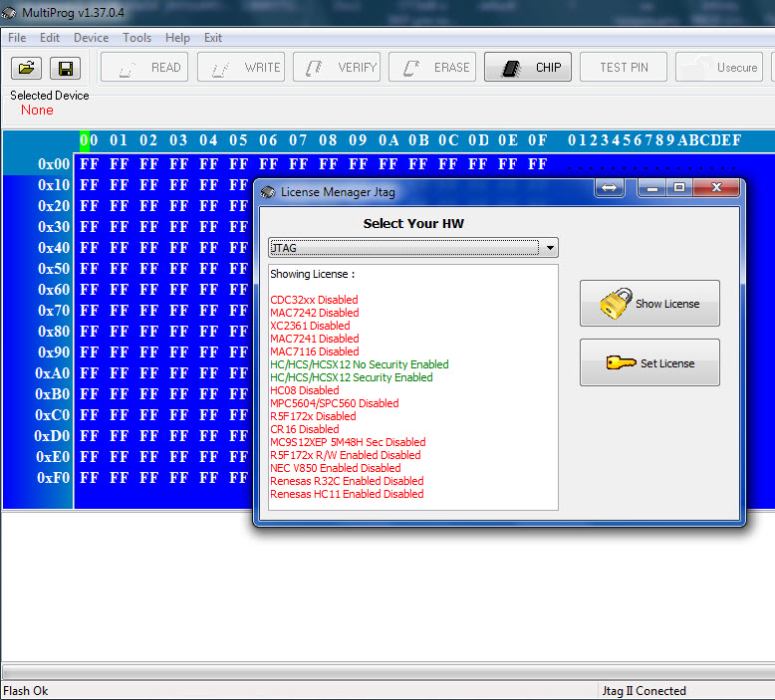Click the 0xF0 row address
The image size is (775, 700).
click(x=53, y=478)
